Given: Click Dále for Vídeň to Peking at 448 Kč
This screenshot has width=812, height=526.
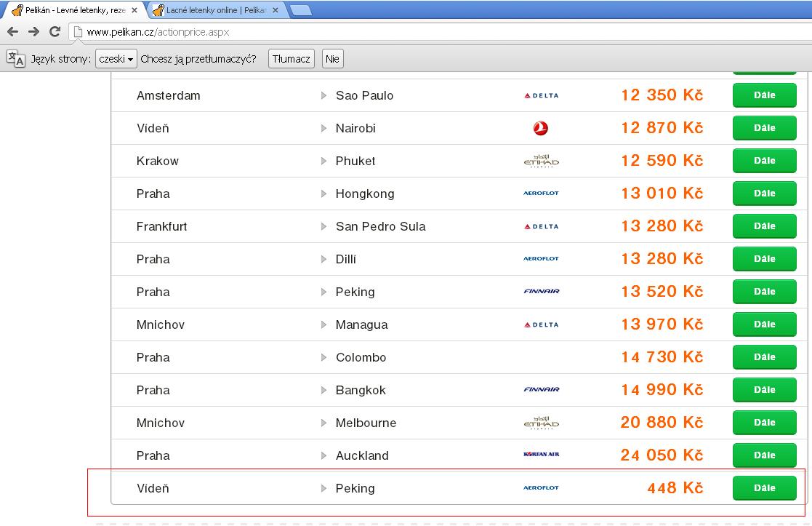Looking at the screenshot, I should (x=764, y=487).
